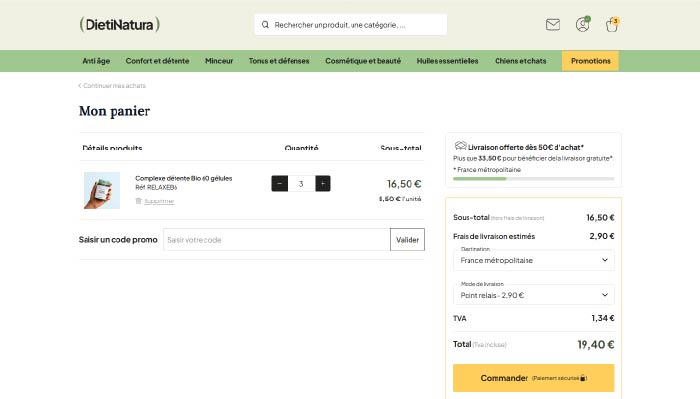
Task: Click the Commander checkout button
Action: 533,378
